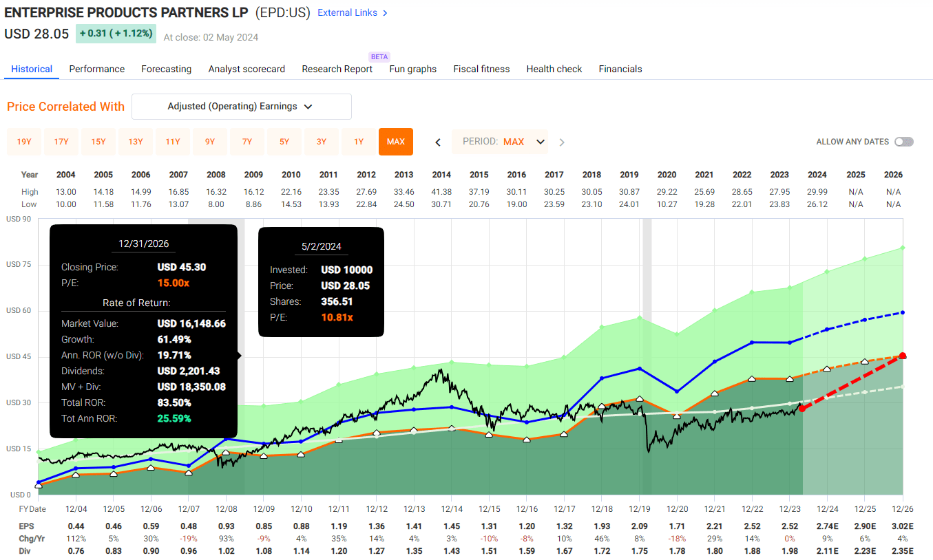Open the Adjusted (Operating) Earnings dropdown
The image size is (933, 560).
pyautogui.click(x=241, y=107)
